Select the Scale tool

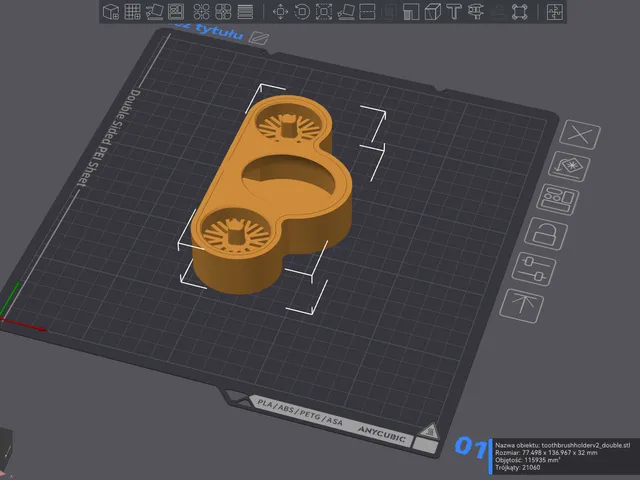click(324, 12)
